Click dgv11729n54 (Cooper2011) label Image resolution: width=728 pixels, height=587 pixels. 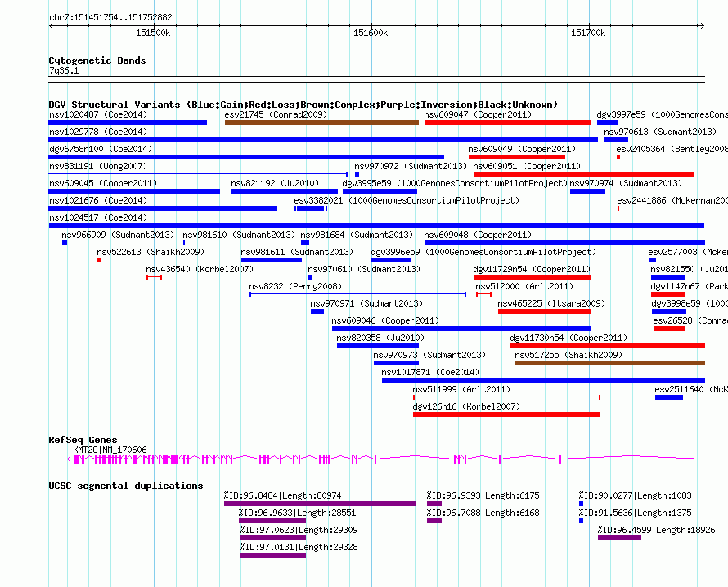click(x=532, y=269)
